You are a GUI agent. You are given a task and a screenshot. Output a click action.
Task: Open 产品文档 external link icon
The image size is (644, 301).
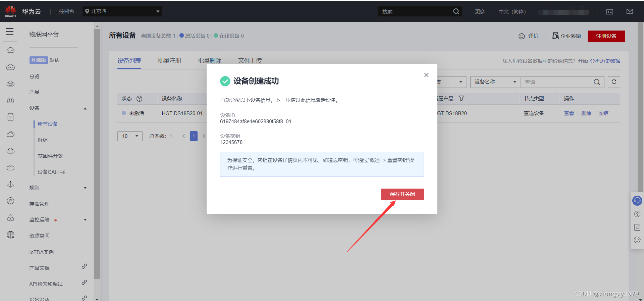click(84, 266)
